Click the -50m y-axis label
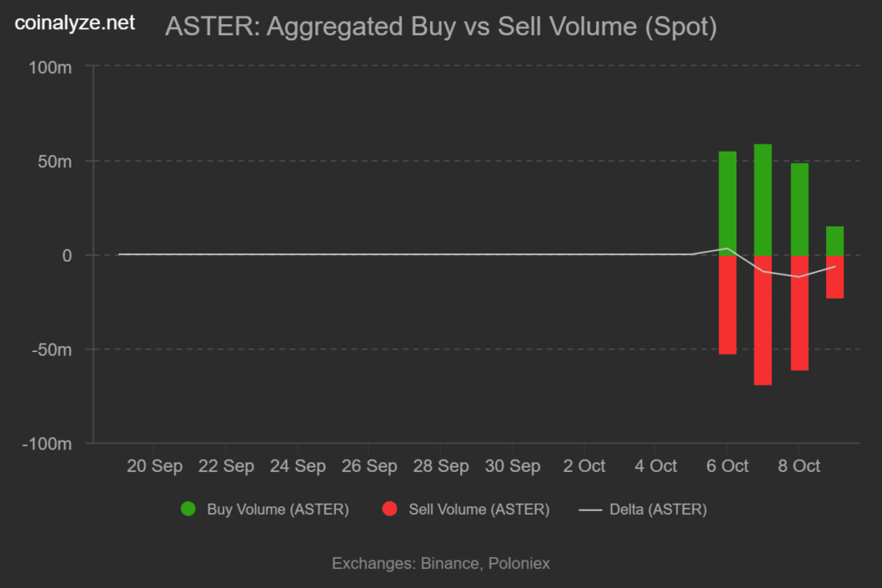This screenshot has width=882, height=588. (x=53, y=350)
